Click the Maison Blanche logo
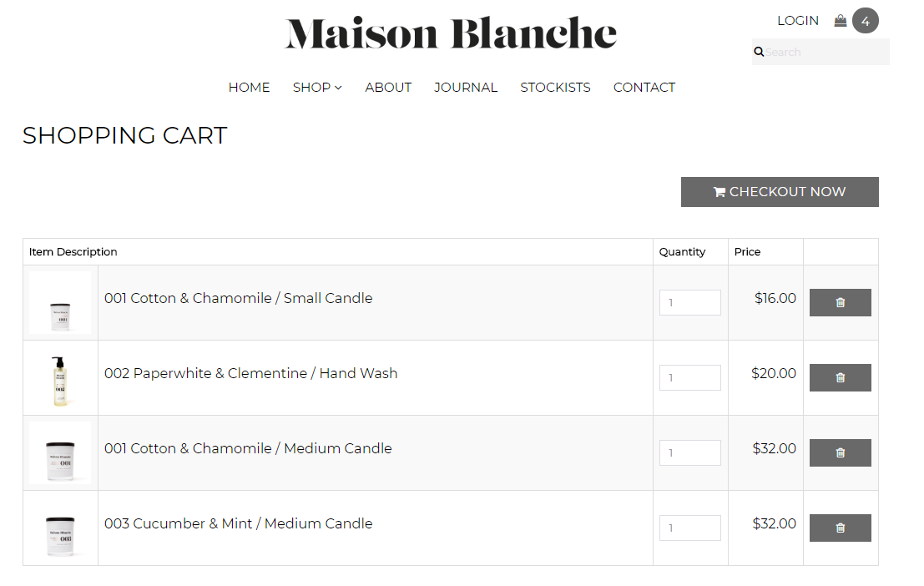 [x=451, y=33]
